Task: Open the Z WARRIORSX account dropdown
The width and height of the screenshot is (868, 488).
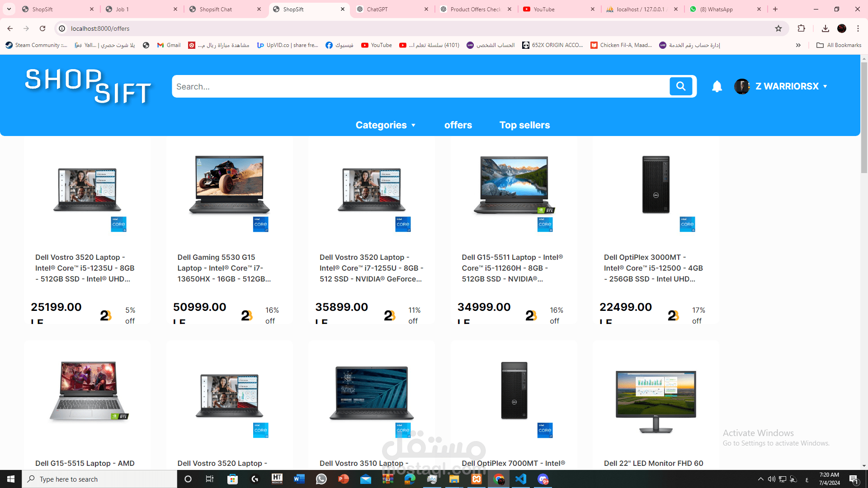Action: coord(792,86)
